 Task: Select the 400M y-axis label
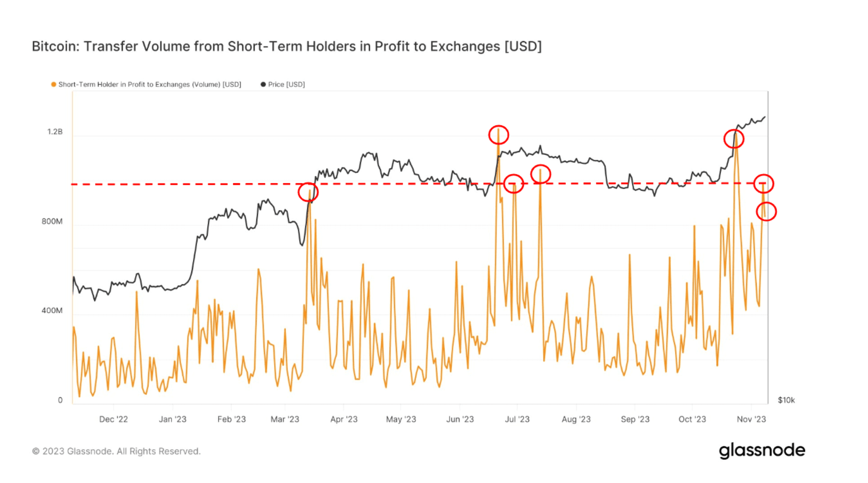tap(52, 310)
